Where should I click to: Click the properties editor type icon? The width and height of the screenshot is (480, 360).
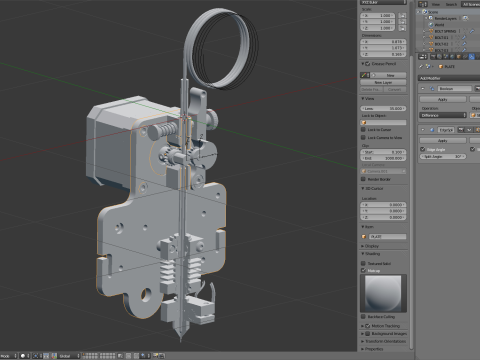(423, 57)
